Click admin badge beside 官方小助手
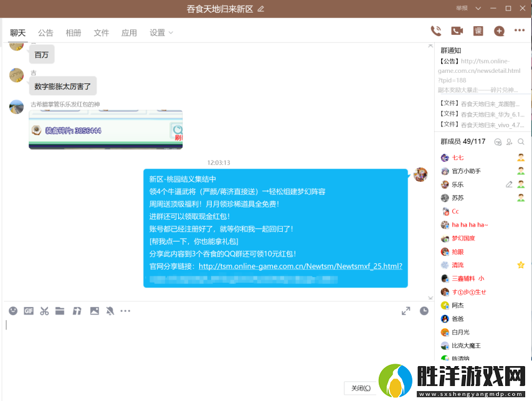Viewport: 532px width, 401px height. (x=521, y=171)
